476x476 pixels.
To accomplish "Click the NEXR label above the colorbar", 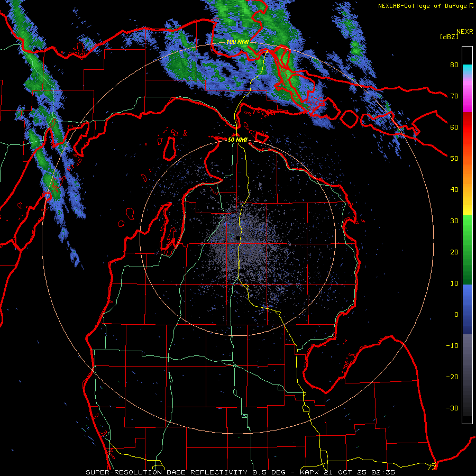I will pos(465,32).
